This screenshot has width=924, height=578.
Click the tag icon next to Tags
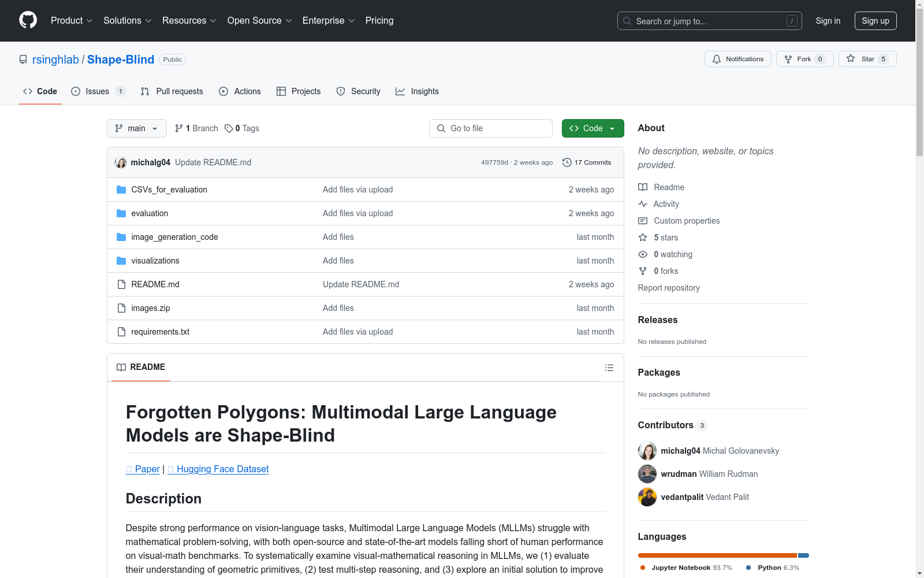(229, 128)
